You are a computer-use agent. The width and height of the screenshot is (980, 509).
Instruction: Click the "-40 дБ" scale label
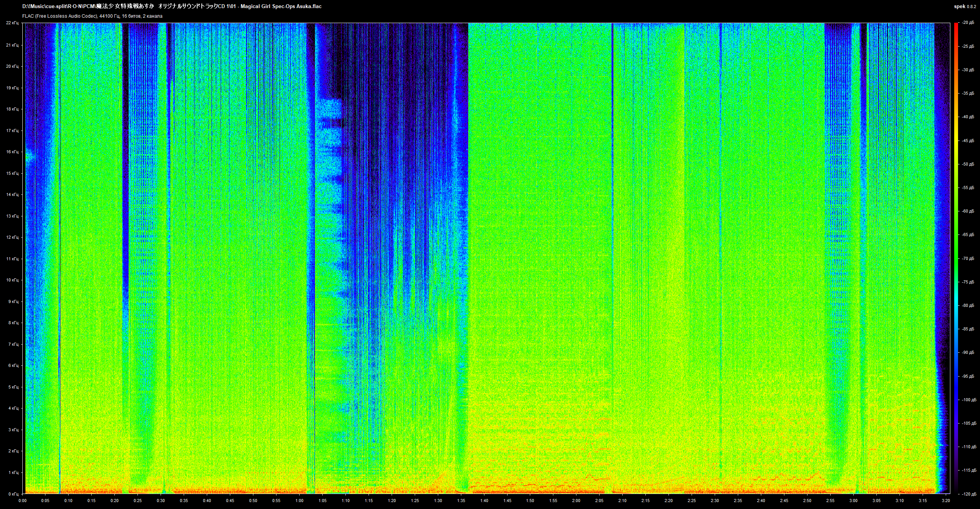[968, 117]
